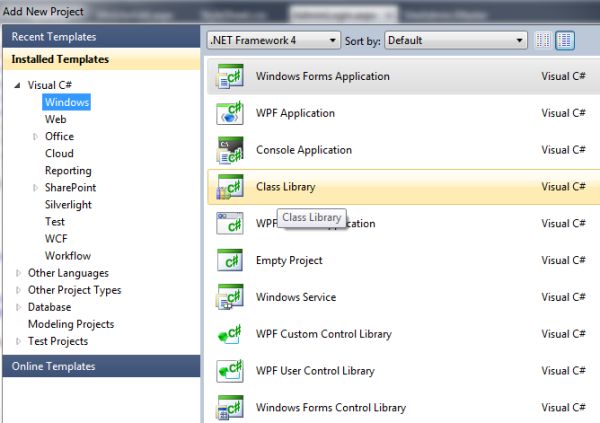Expand the Other Project Types arrow

point(18,290)
